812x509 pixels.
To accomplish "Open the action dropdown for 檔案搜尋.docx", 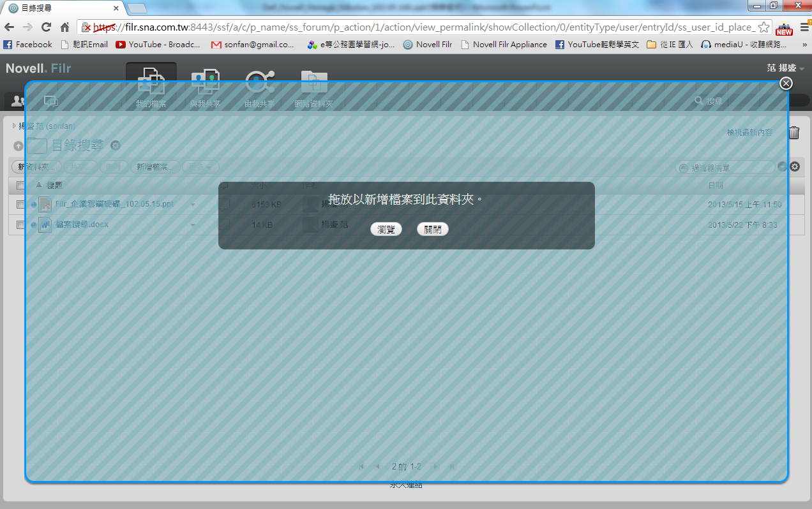I will pos(193,225).
